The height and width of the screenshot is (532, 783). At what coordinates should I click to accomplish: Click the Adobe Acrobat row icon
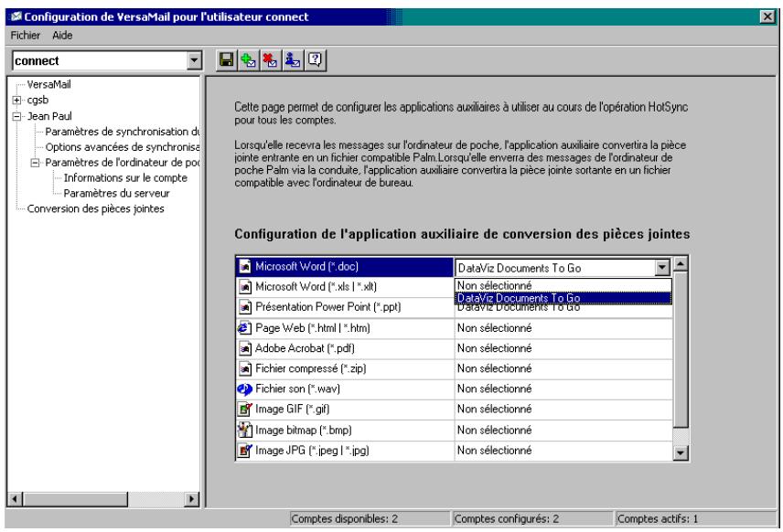pos(245,348)
